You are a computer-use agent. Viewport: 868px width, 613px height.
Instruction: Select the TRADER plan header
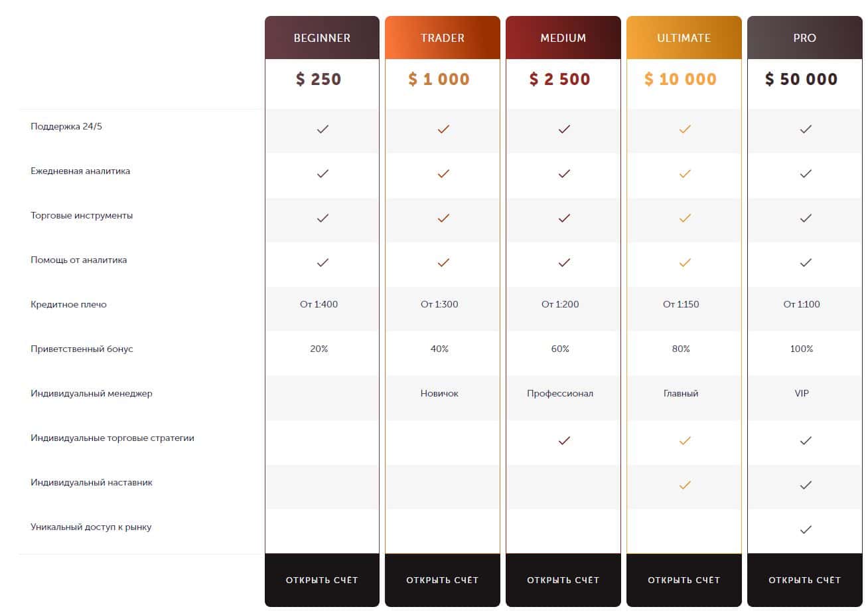pos(443,38)
